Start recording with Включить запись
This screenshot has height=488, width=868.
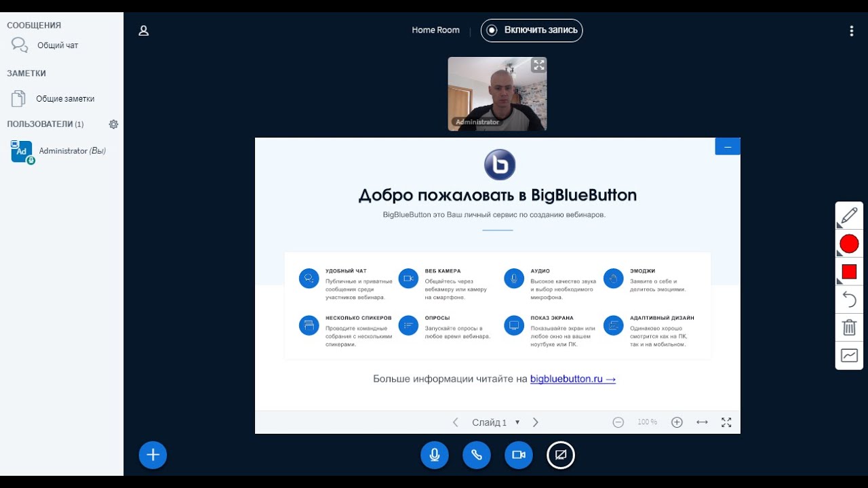[x=532, y=30]
